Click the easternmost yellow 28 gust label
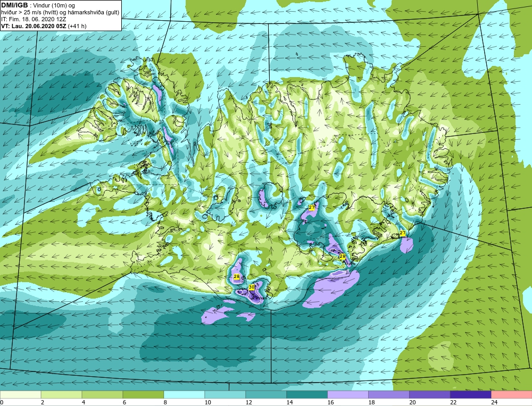Viewport: 532px width, 406px height. pyautogui.click(x=342, y=257)
